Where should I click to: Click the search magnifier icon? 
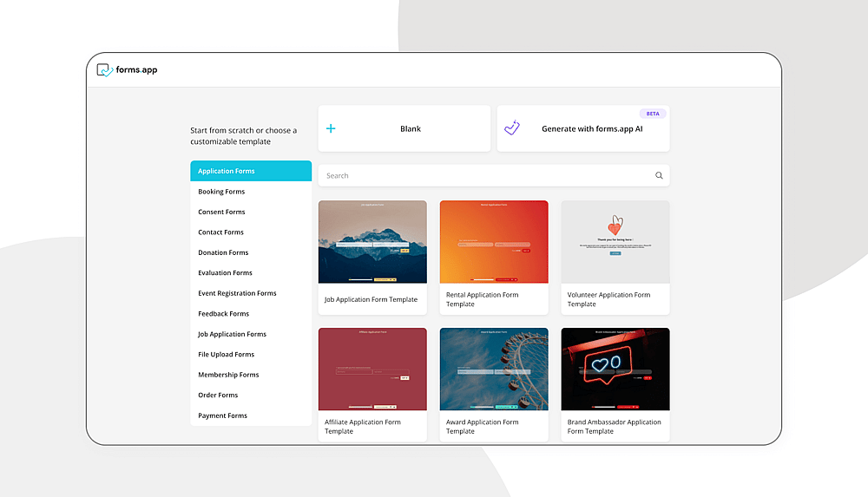point(659,175)
